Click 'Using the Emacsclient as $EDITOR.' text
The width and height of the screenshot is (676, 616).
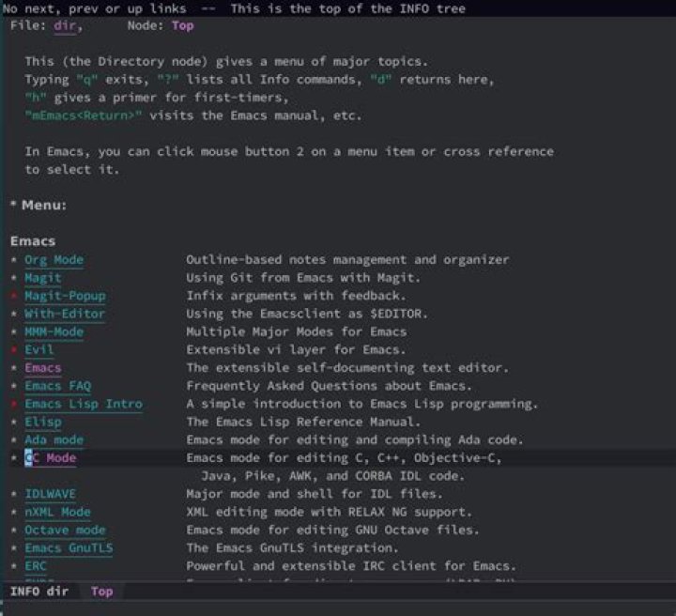[x=307, y=314]
